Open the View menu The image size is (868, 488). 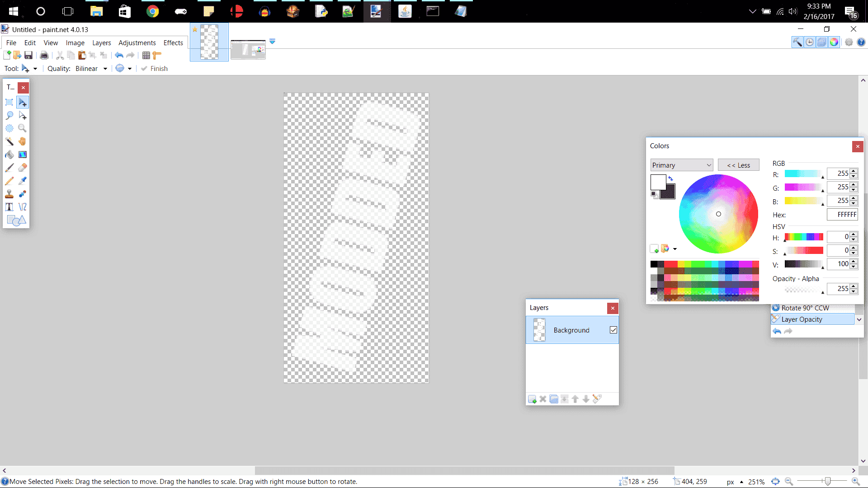[x=51, y=42]
